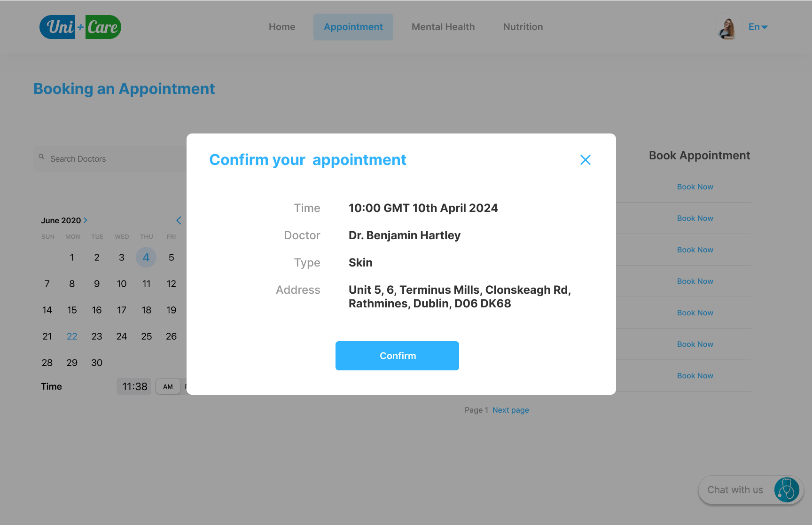Choose date 30 in the calendar

pyautogui.click(x=97, y=363)
